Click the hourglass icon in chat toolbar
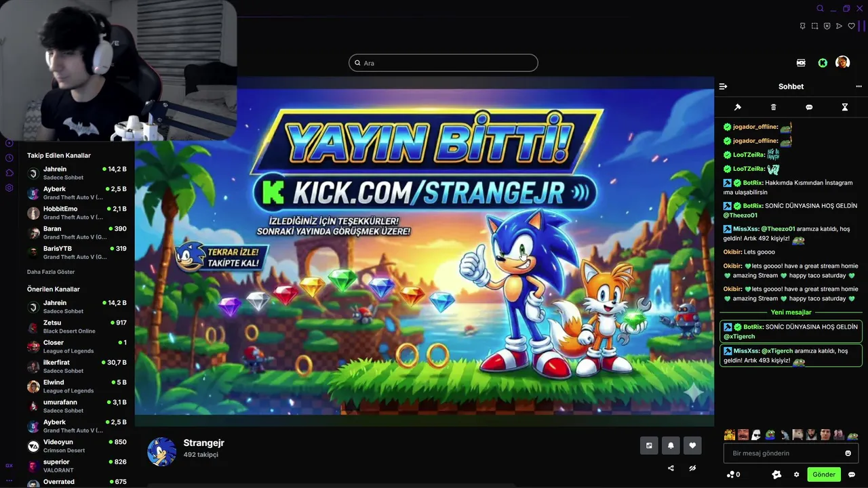This screenshot has height=488, width=868. (845, 107)
